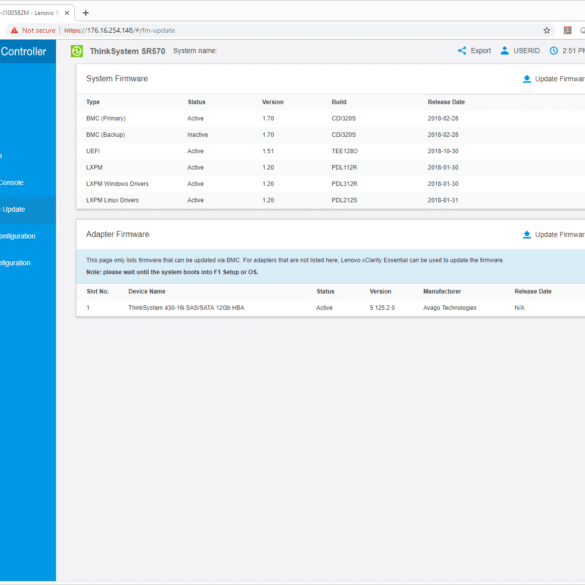This screenshot has height=585, width=585.
Task: Click the 5.125.2.0 version value
Action: (382, 308)
